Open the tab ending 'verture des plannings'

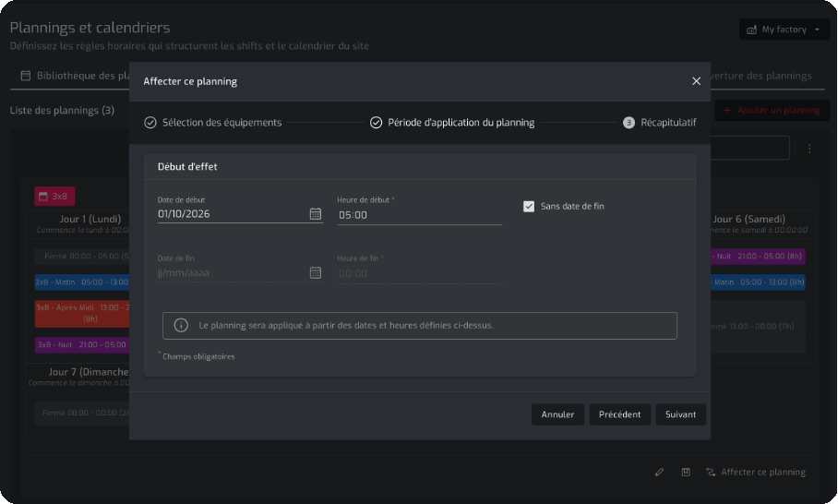[x=761, y=76]
